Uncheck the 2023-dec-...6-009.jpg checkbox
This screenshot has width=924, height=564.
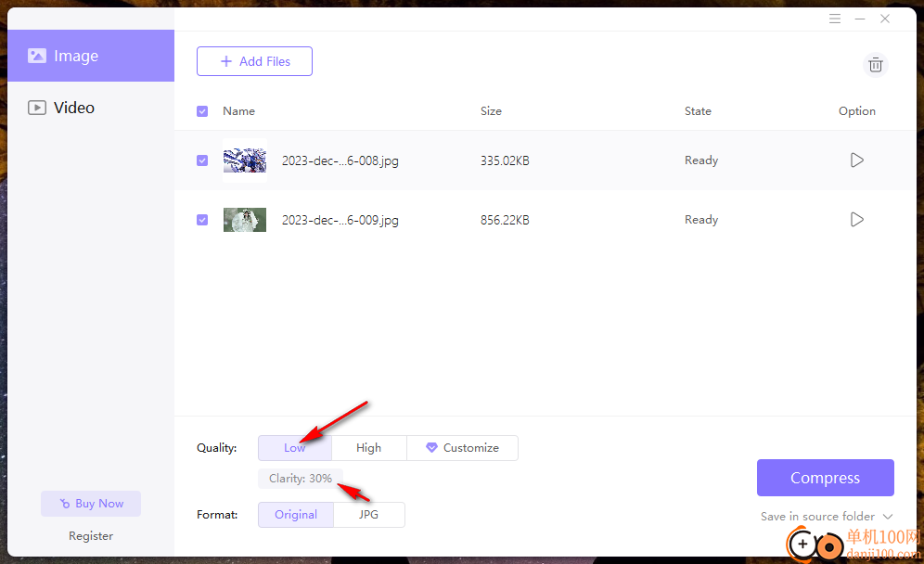(202, 220)
